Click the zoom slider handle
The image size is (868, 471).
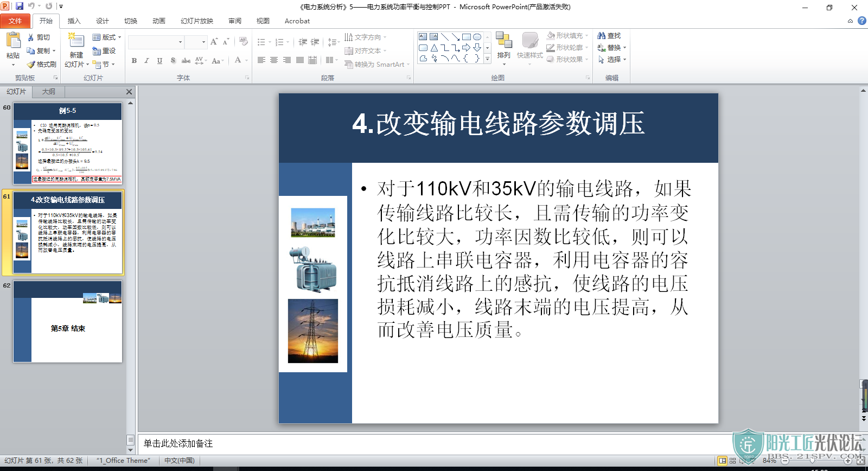click(812, 461)
